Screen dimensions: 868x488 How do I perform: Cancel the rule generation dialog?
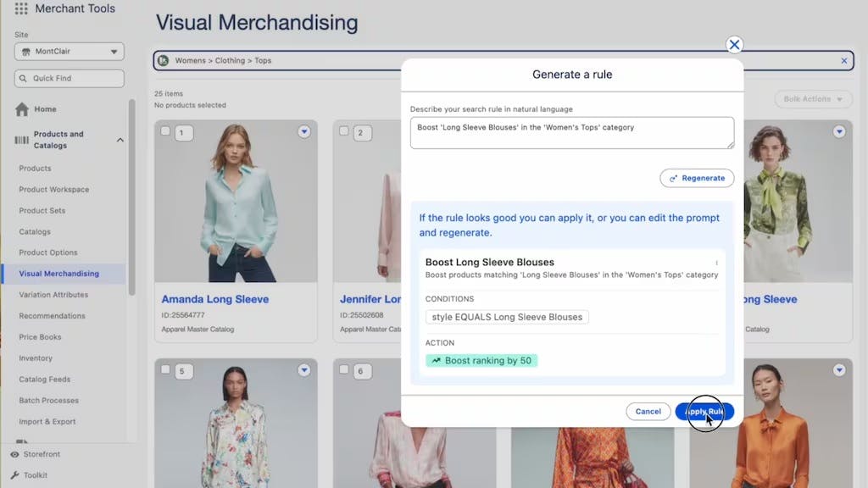coord(648,412)
